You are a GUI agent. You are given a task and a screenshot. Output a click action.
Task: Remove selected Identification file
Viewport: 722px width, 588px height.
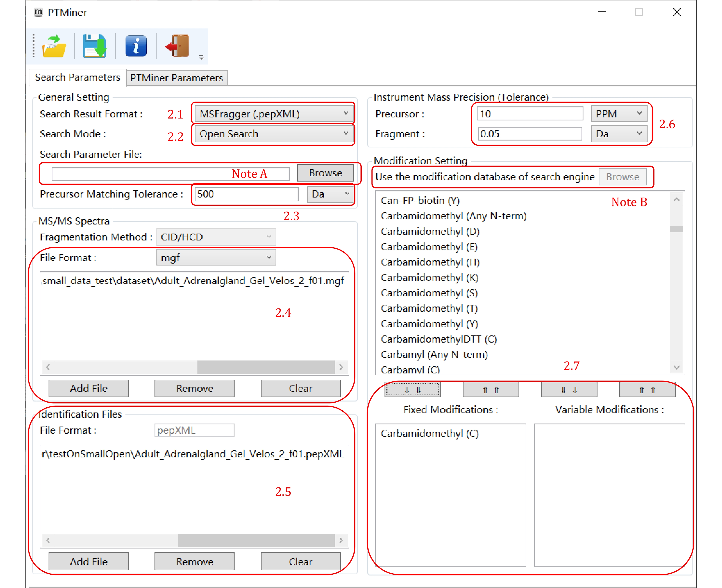195,562
